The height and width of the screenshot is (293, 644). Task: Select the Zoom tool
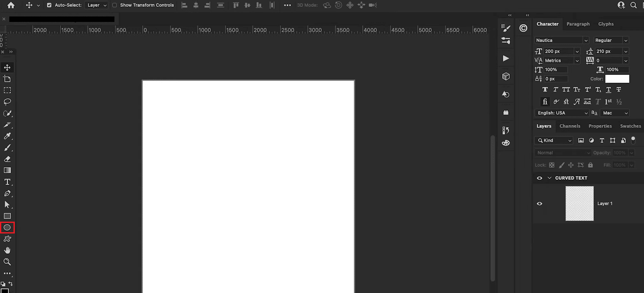click(7, 262)
